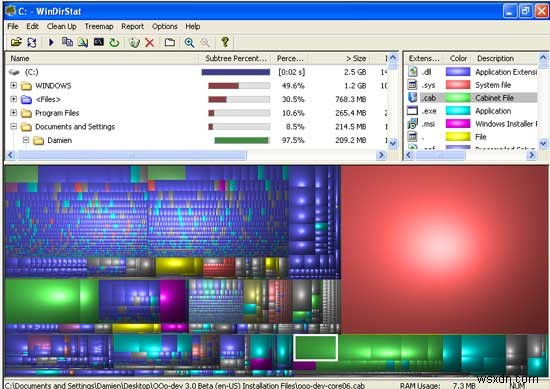Click the Refresh All toolbar icon
This screenshot has height=389, width=550.
point(32,42)
